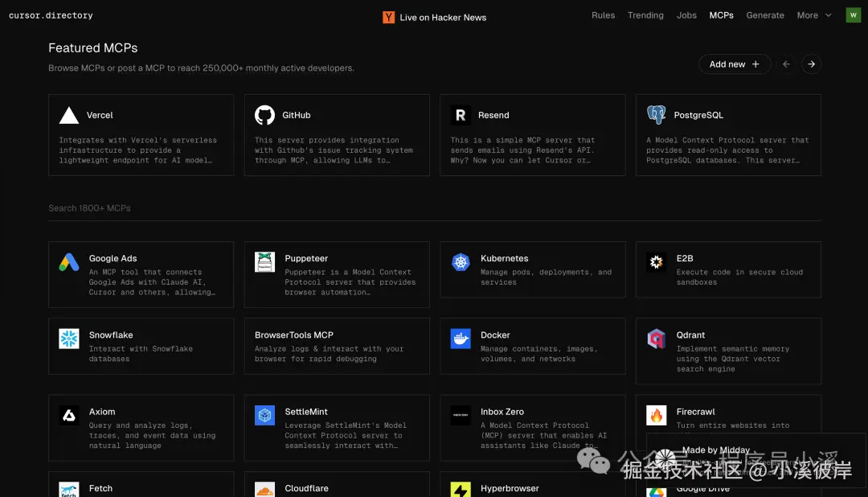The height and width of the screenshot is (497, 868).
Task: Click the Docker title text
Action: (495, 335)
